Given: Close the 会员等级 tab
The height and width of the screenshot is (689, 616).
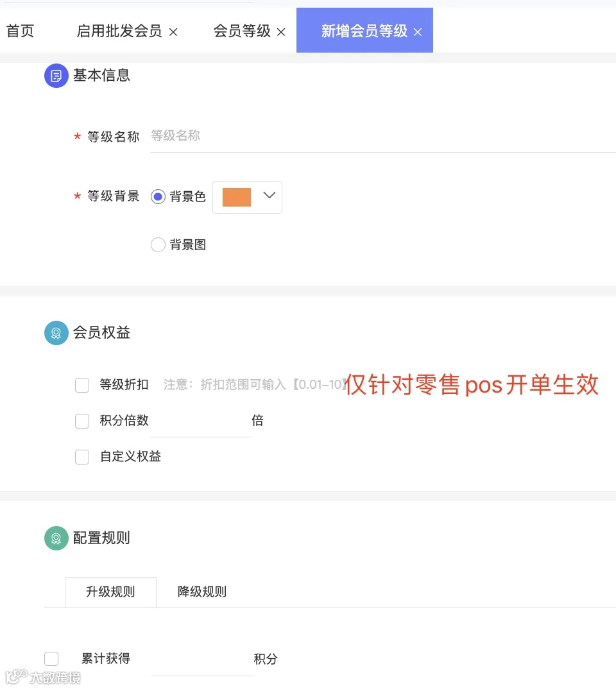Looking at the screenshot, I should coord(281,31).
